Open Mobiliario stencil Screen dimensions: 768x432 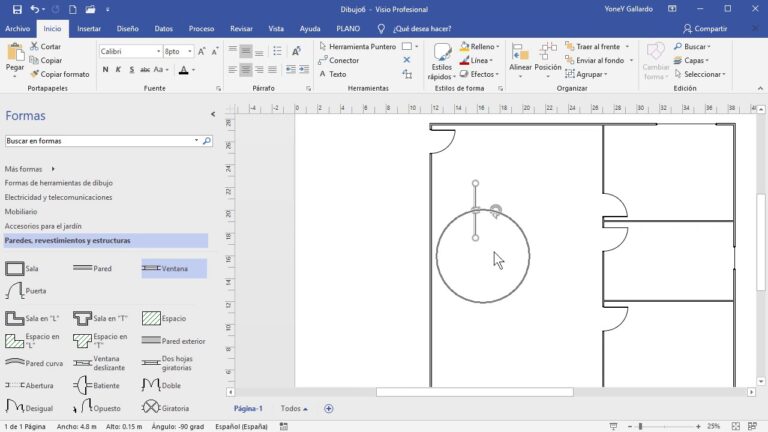tap(21, 212)
